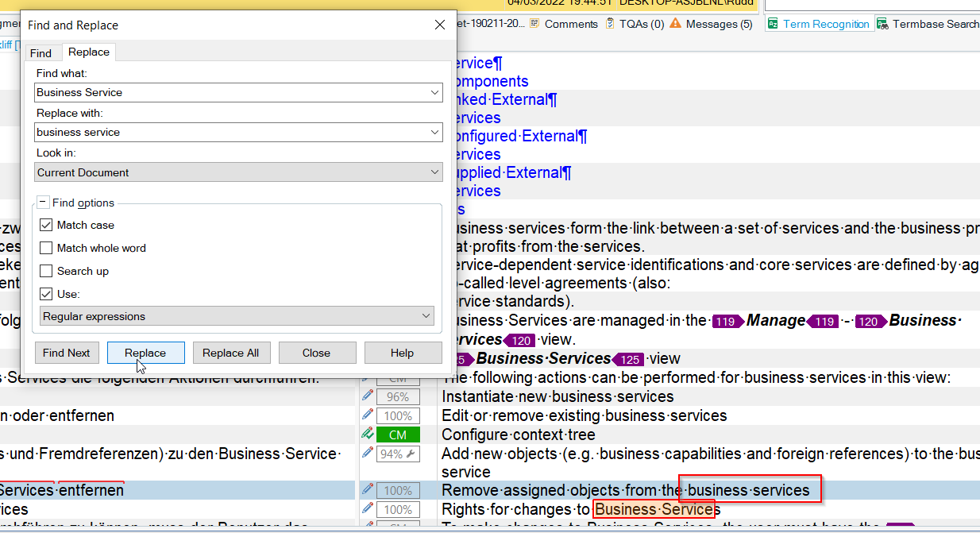Select the Term Recognition tab
This screenshot has width=980, height=533.
[818, 23]
